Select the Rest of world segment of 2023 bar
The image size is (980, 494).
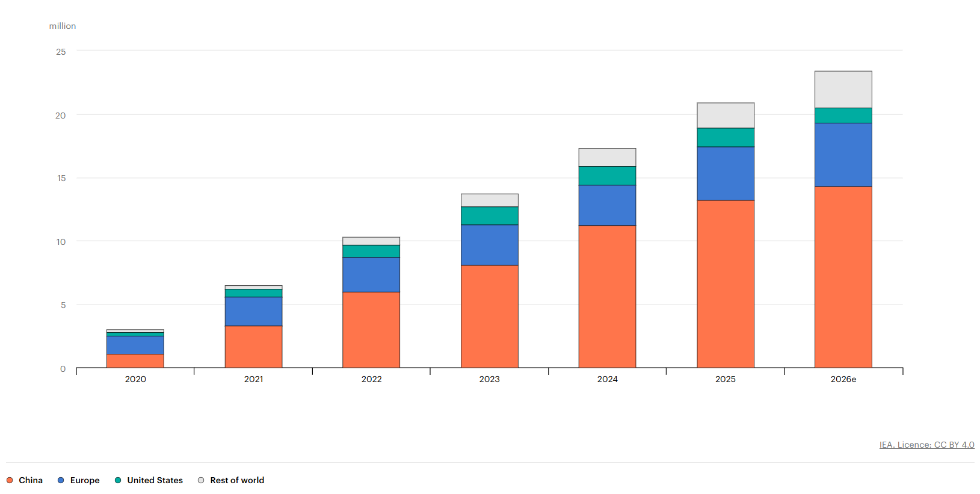pyautogui.click(x=490, y=200)
